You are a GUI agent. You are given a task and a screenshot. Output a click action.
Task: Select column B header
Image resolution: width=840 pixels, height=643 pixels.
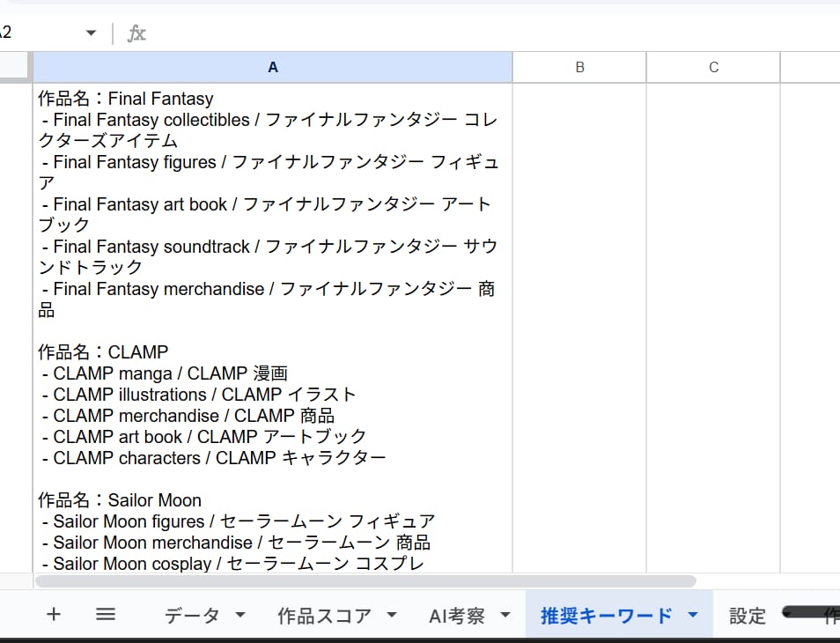pyautogui.click(x=579, y=67)
